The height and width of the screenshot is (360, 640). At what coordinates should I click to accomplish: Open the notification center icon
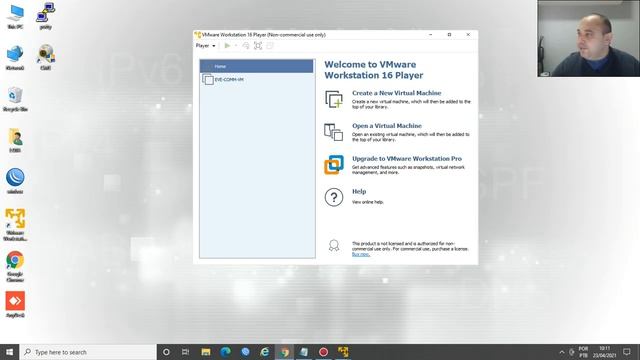click(x=627, y=352)
